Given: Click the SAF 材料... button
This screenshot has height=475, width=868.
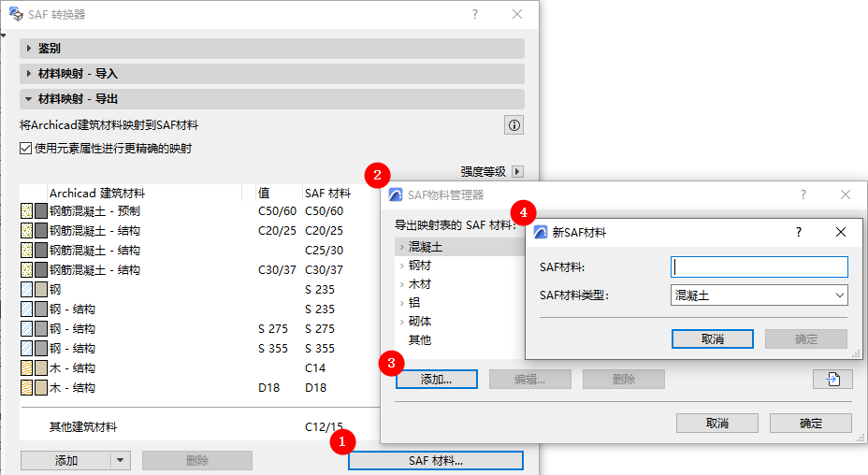Looking at the screenshot, I should (436, 461).
